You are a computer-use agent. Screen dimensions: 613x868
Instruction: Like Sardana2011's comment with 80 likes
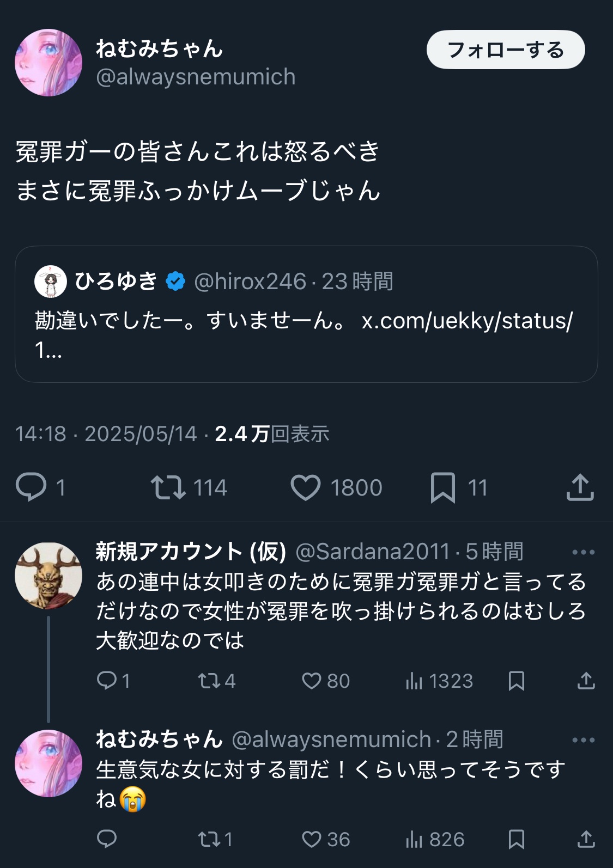(x=312, y=681)
